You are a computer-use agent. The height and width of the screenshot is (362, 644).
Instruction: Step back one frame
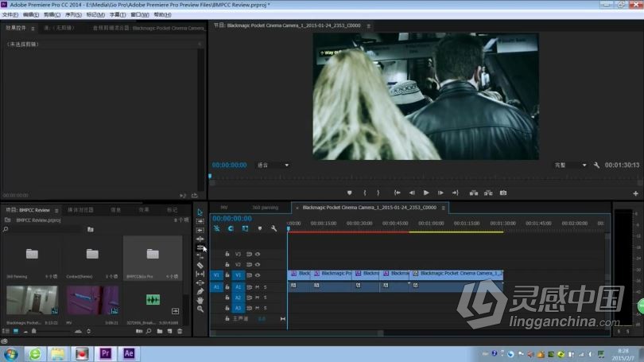pyautogui.click(x=412, y=193)
